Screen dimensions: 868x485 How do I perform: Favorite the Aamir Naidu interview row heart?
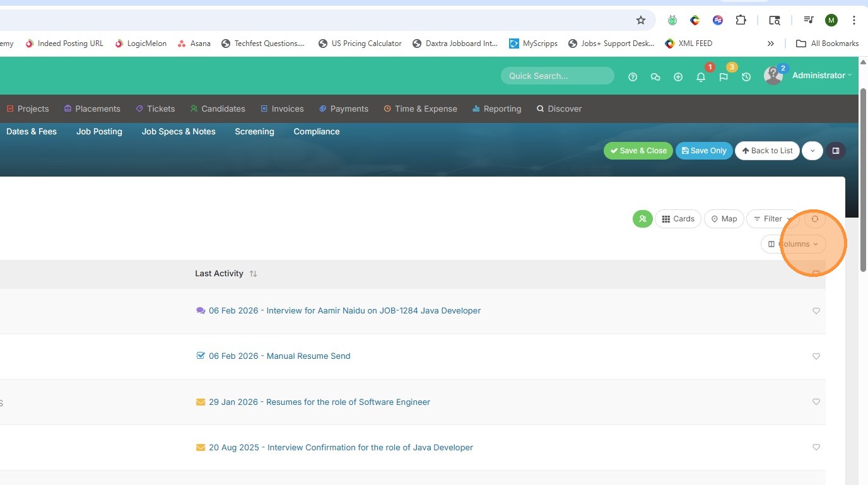[x=816, y=311]
